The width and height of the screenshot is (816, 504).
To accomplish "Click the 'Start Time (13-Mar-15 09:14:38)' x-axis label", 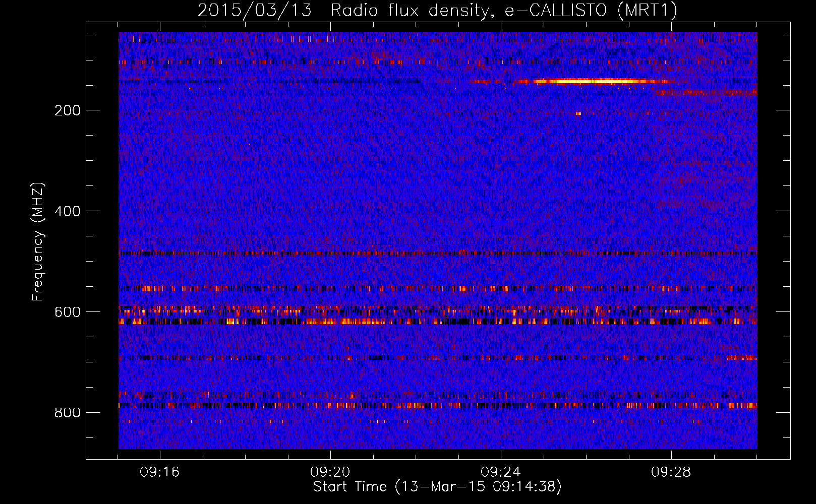I will coord(437,487).
